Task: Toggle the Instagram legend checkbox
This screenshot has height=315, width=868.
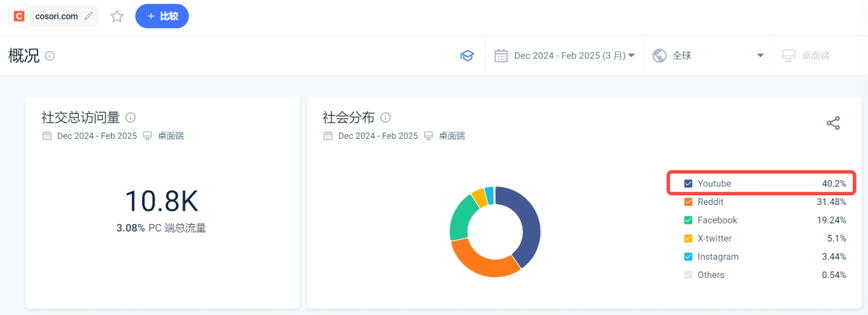Action: coord(688,257)
